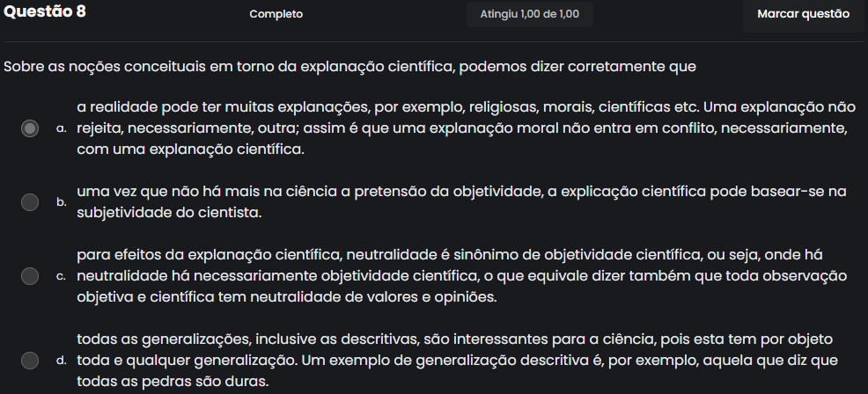Click the letter label "a."
The image size is (868, 394).
pos(61,129)
